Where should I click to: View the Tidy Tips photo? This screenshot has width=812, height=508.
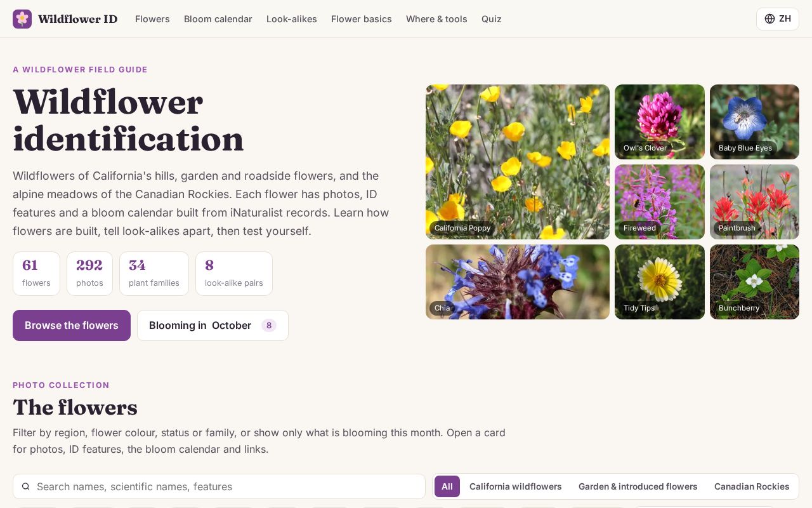tap(660, 282)
